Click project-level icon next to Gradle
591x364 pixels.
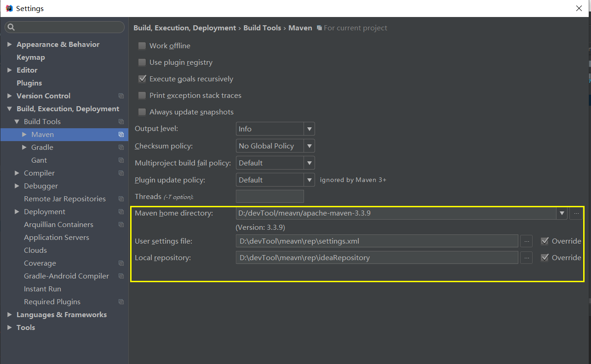click(121, 148)
